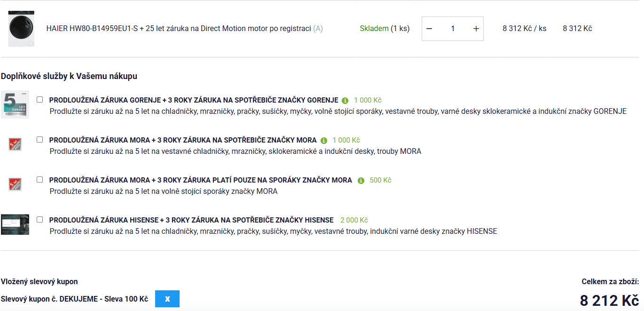
Task: Increase quantity with the plus button
Action: click(x=476, y=29)
